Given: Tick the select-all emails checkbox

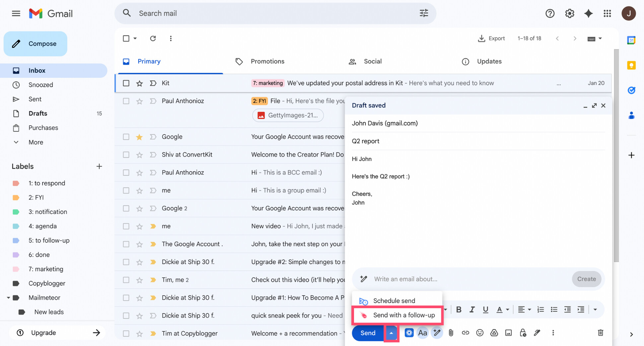Looking at the screenshot, I should coord(126,38).
